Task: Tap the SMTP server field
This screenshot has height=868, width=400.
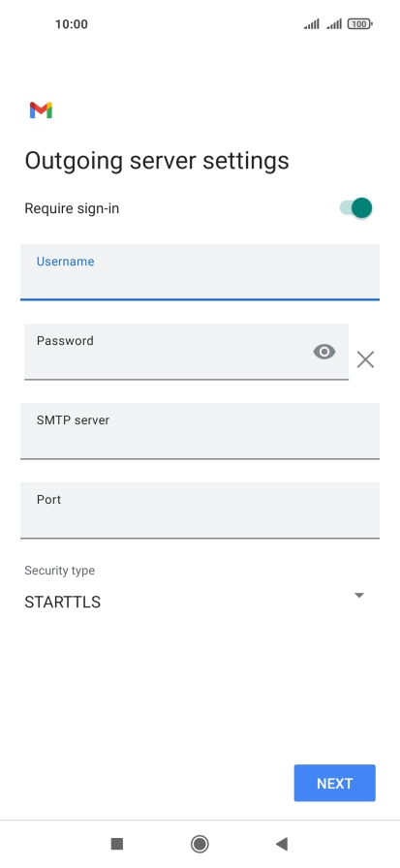Action: click(200, 431)
